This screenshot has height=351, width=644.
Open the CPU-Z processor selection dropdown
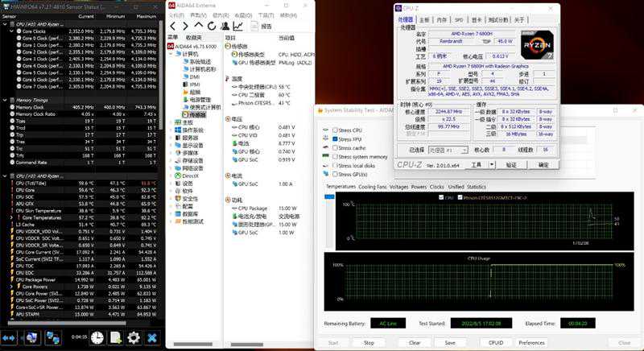coord(447,150)
